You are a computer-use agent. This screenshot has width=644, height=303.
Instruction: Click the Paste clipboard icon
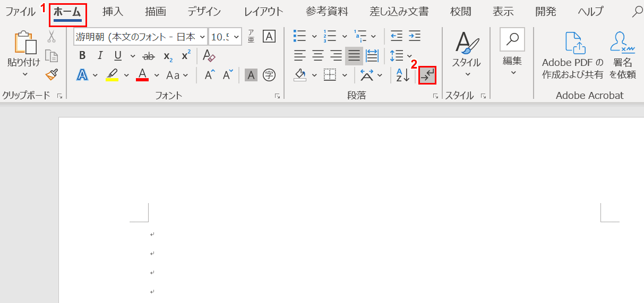point(25,42)
